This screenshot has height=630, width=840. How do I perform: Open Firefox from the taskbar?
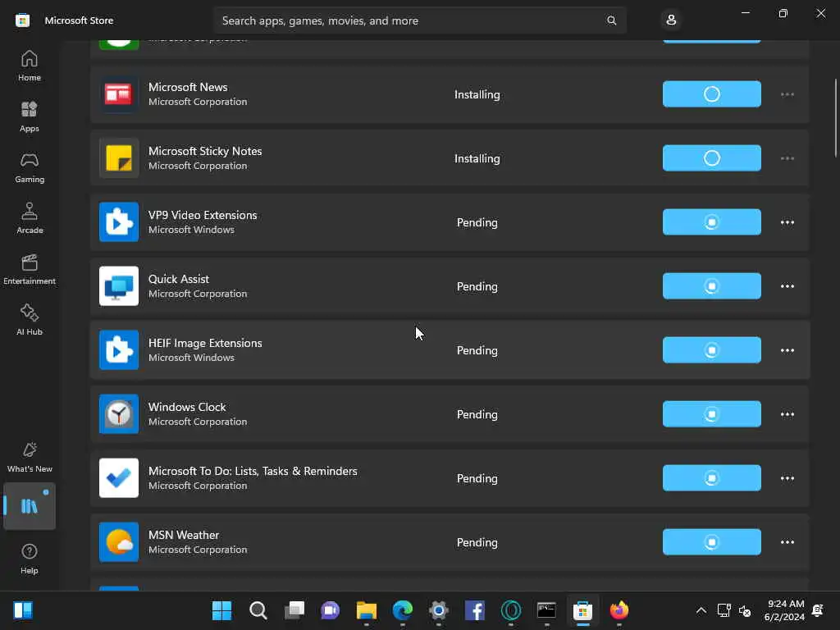[x=619, y=610]
